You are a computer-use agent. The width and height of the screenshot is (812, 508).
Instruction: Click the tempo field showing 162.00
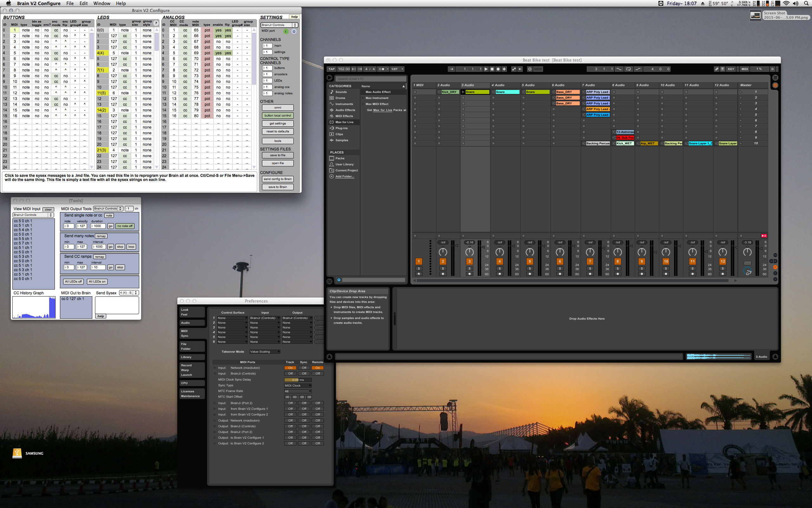coord(344,69)
